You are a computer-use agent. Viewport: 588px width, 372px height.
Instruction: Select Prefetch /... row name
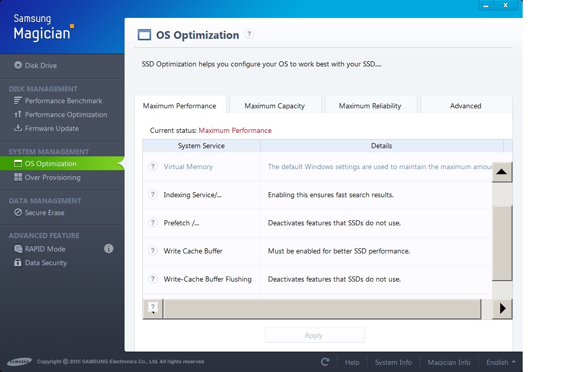click(182, 223)
